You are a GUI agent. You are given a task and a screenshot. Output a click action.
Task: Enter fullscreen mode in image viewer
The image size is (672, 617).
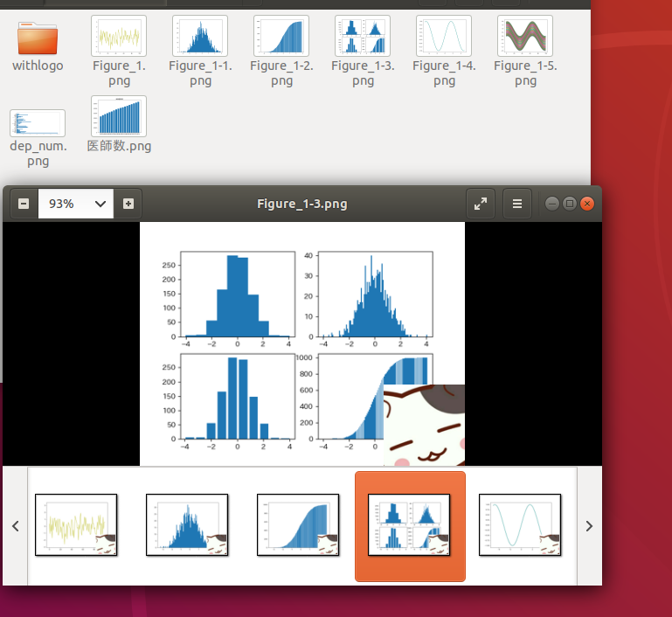[481, 204]
